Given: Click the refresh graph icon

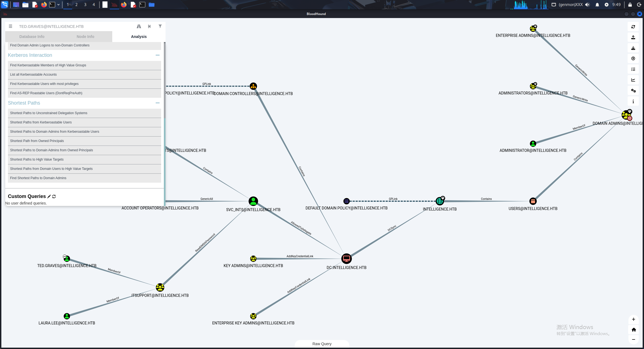Looking at the screenshot, I should (633, 27).
